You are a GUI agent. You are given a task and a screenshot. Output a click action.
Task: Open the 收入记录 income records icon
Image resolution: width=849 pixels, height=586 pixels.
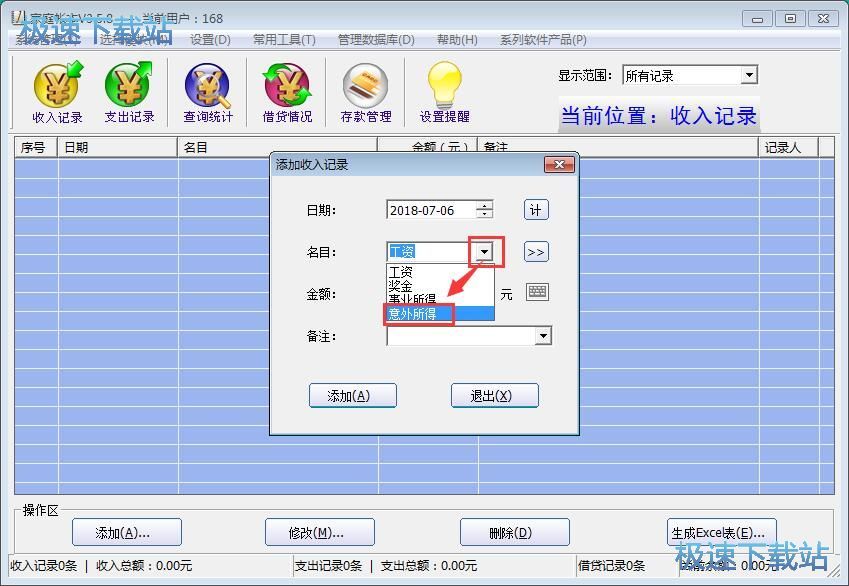57,92
